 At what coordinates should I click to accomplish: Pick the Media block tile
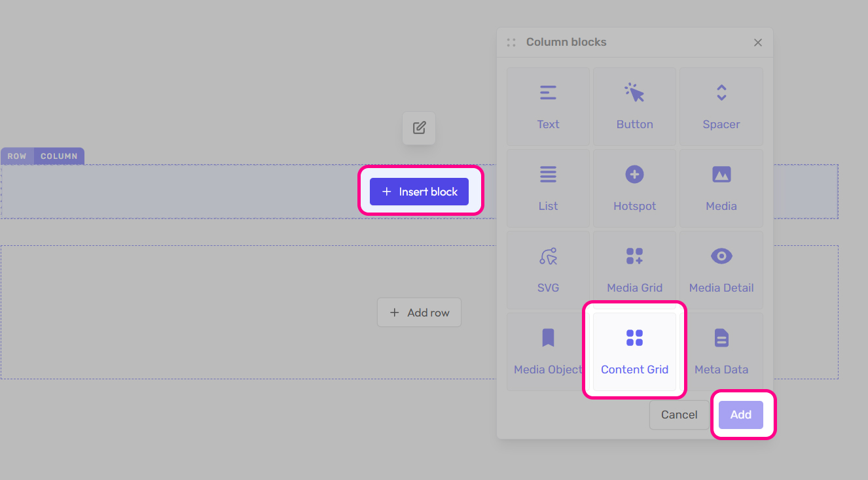click(721, 188)
